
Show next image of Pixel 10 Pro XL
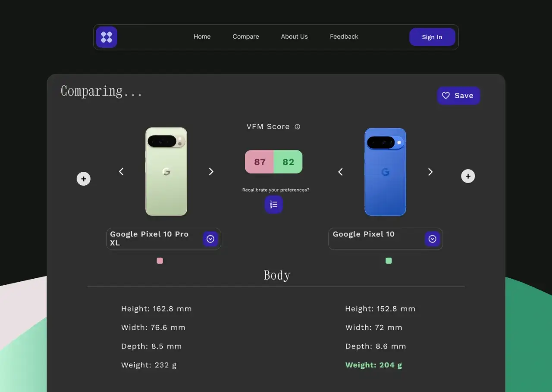(211, 171)
